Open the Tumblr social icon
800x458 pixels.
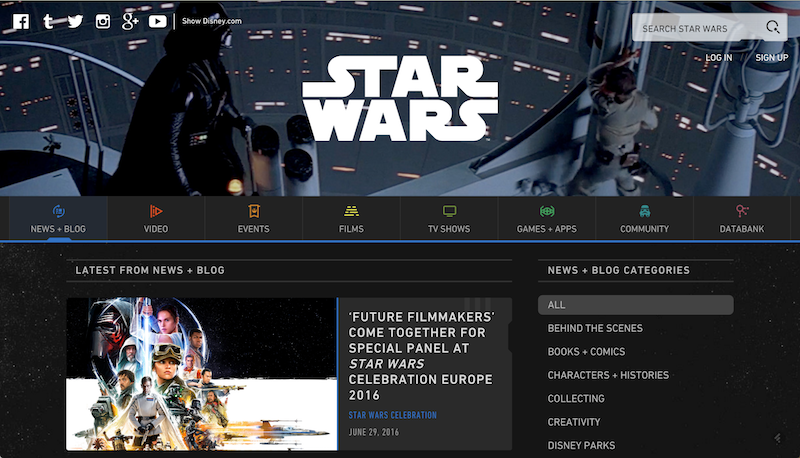[48, 21]
